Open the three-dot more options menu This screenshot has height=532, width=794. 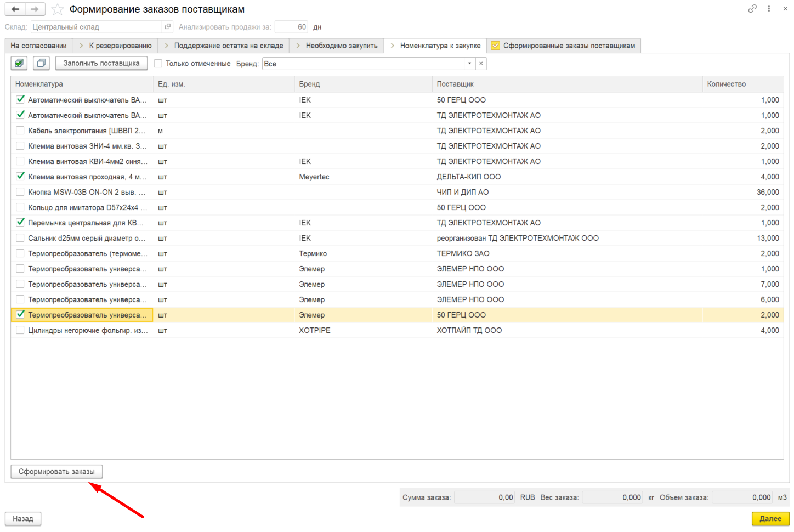[x=769, y=9]
